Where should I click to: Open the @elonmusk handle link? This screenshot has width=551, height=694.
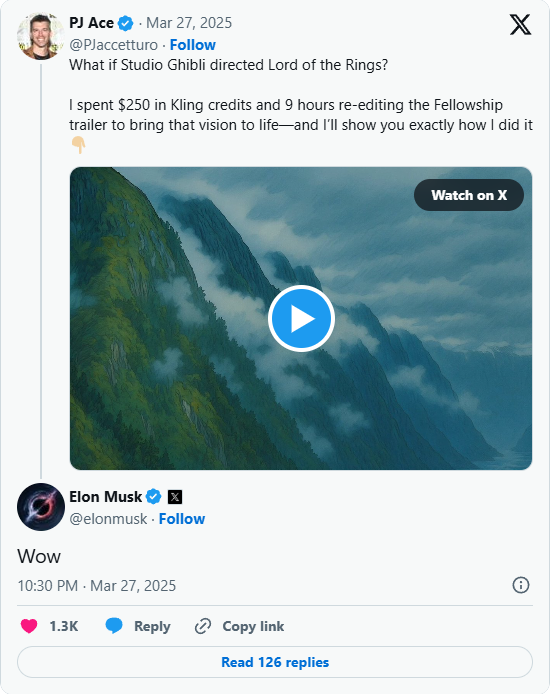[x=108, y=519]
